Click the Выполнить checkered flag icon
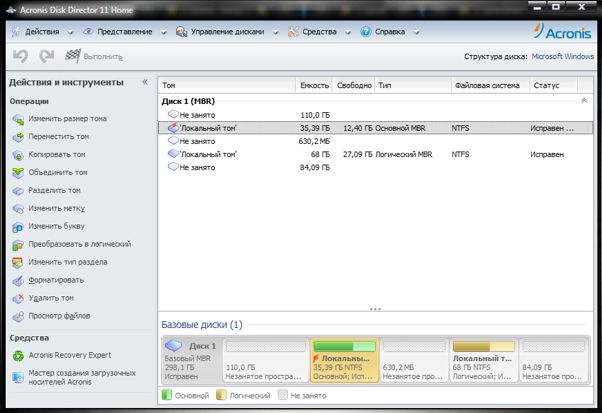Image resolution: width=602 pixels, height=413 pixels. [x=73, y=56]
